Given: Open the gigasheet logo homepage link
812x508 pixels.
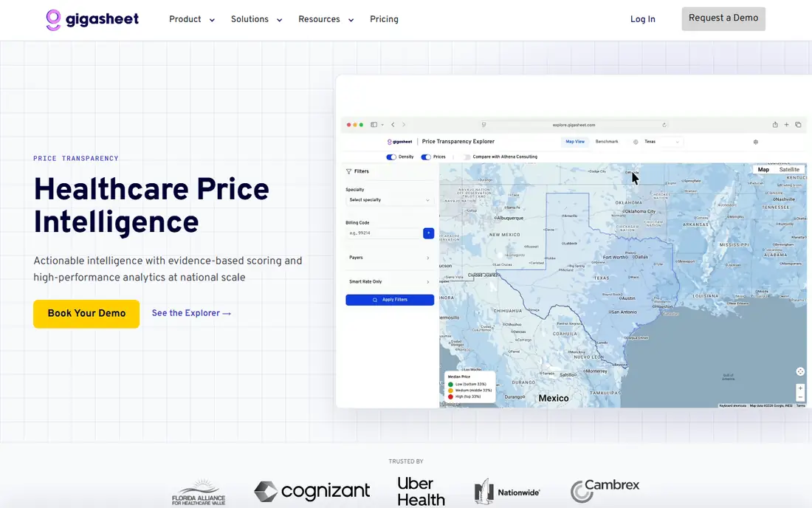Looking at the screenshot, I should coord(92,20).
